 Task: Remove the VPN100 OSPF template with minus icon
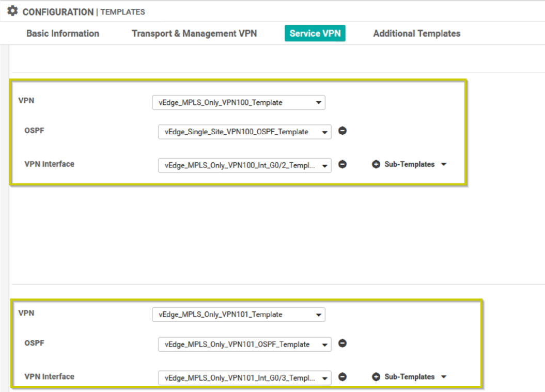tap(342, 131)
